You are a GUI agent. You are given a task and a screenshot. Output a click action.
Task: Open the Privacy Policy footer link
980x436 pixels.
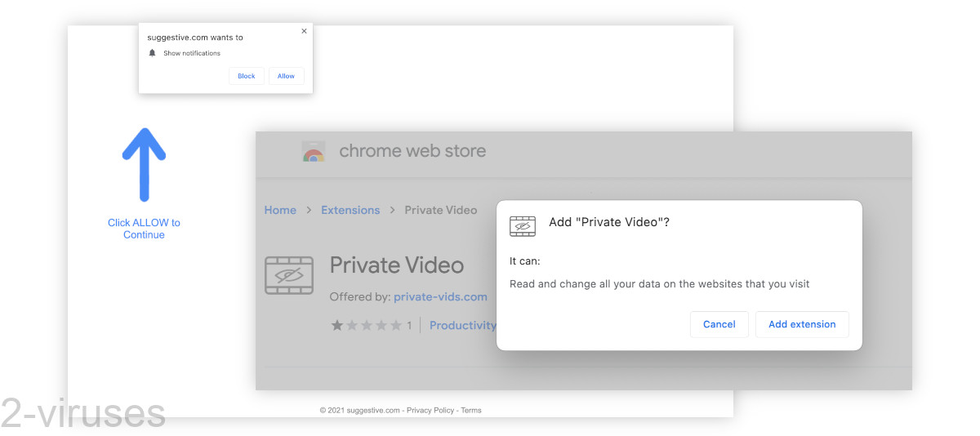click(x=430, y=411)
